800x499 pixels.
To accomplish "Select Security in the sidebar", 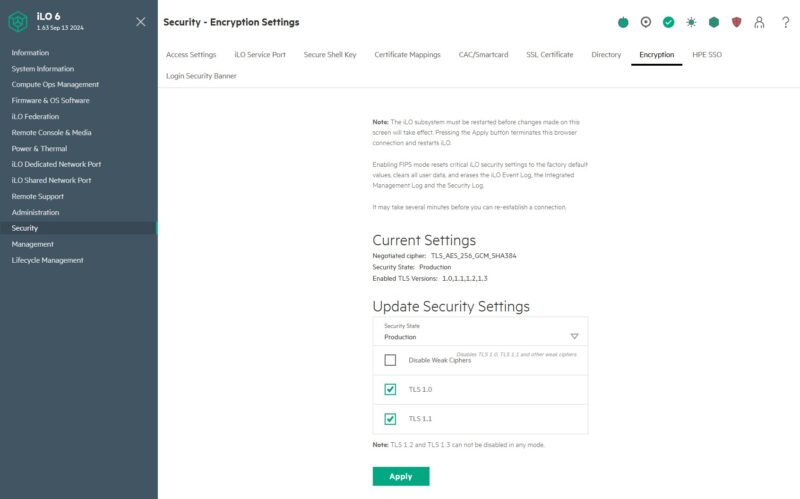I will coord(79,228).
